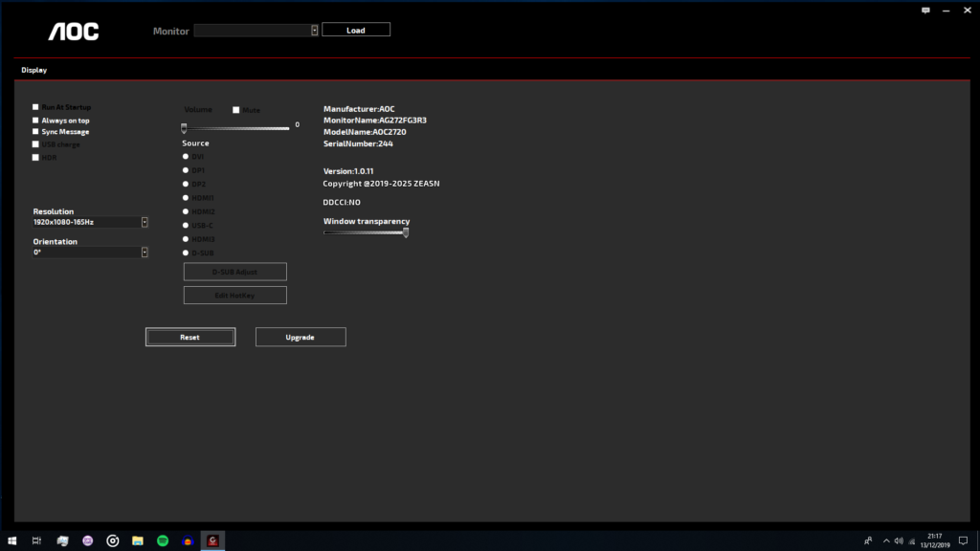Viewport: 980px width, 551px height.
Task: Expand the Resolution dropdown
Action: pyautogui.click(x=145, y=222)
